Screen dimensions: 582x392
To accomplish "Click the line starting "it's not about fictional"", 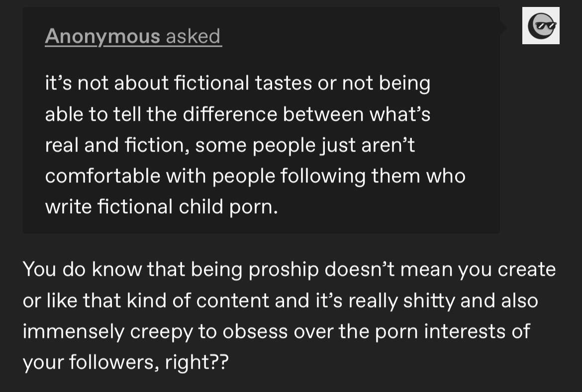I will (x=237, y=83).
